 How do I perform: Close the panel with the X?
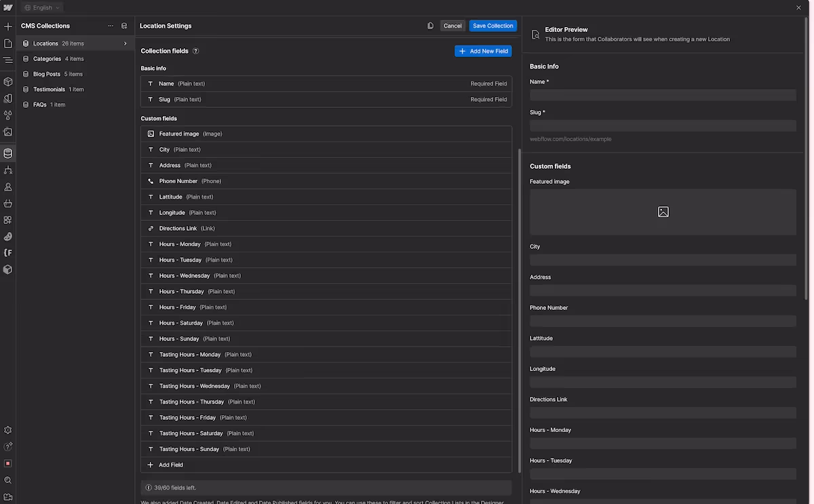click(798, 7)
